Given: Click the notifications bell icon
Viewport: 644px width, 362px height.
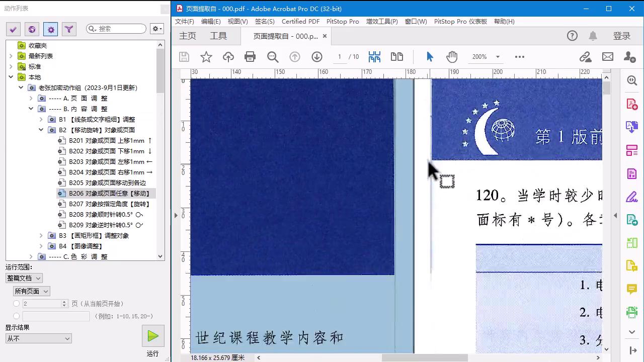Looking at the screenshot, I should (593, 36).
